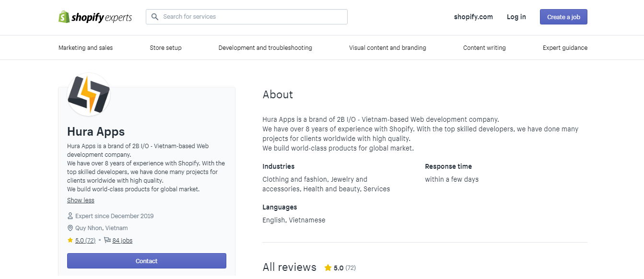Click the industries list starting 'Clothing and fashion'

coord(326,184)
